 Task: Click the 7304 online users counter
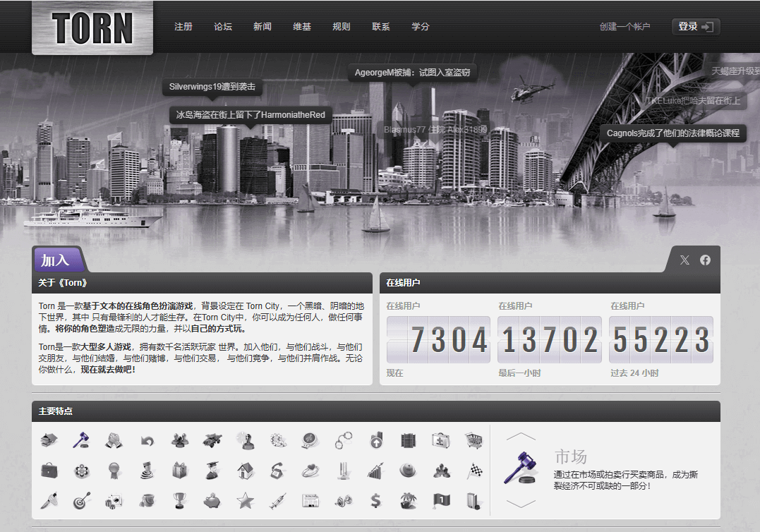[439, 339]
